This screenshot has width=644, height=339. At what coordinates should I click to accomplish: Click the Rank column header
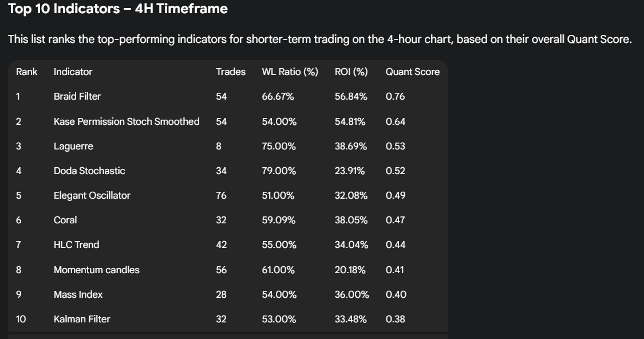tap(27, 72)
